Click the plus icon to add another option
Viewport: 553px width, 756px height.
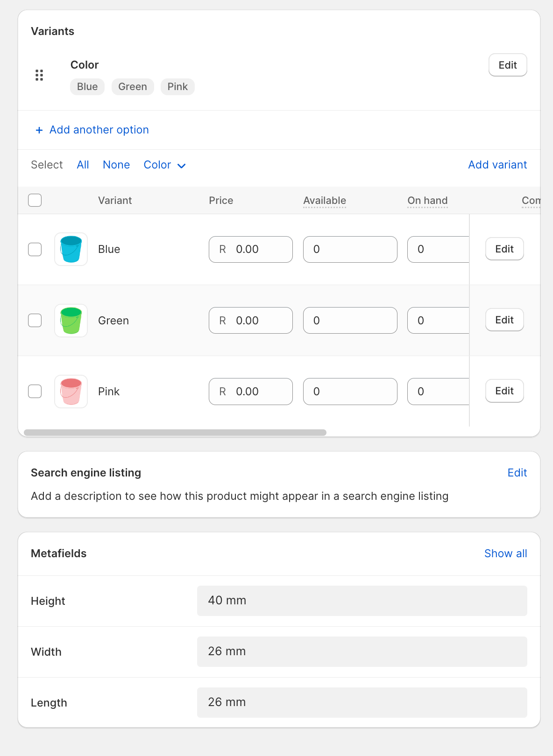coord(39,130)
